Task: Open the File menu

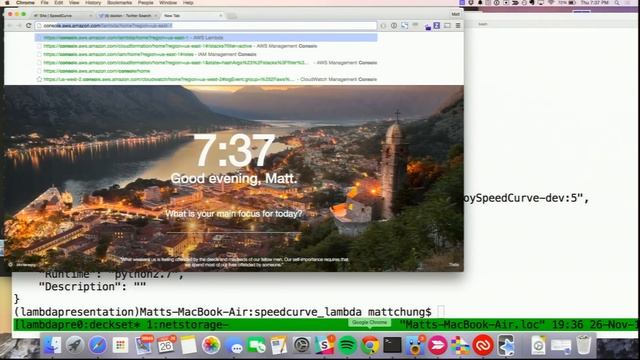Action: click(x=44, y=2)
